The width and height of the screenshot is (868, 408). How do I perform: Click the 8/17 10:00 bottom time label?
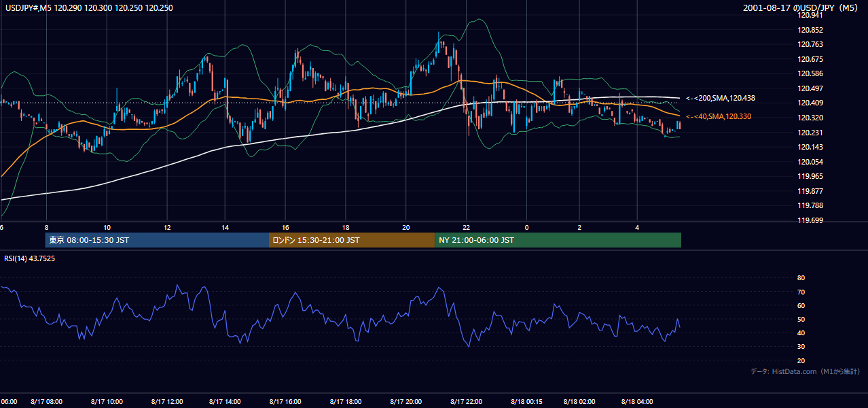(107, 402)
